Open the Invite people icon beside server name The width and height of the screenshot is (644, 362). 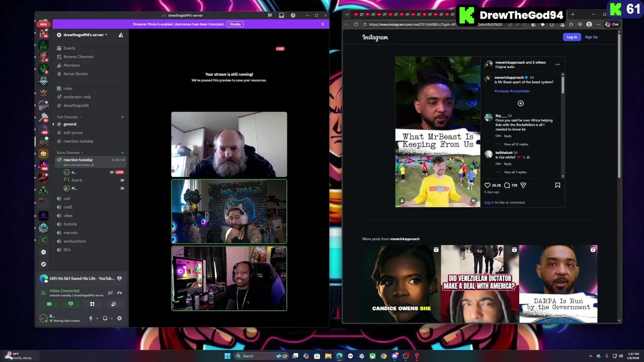[121, 35]
